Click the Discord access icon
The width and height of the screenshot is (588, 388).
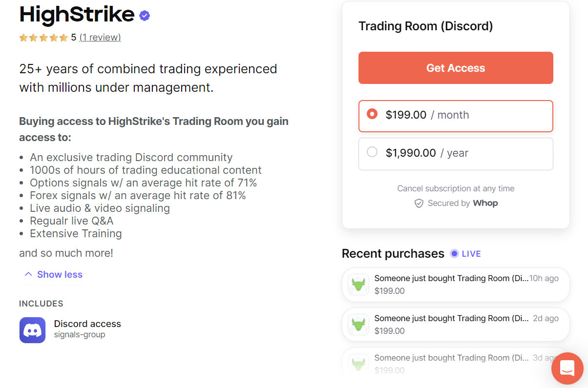[32, 329]
